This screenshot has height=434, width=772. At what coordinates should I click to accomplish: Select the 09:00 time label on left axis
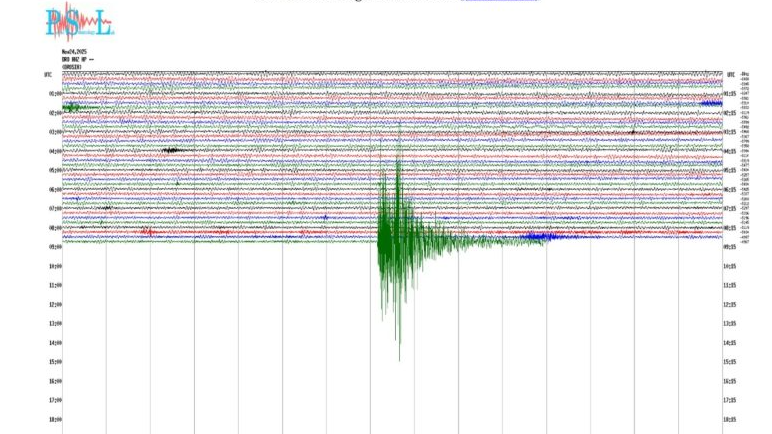coord(55,247)
